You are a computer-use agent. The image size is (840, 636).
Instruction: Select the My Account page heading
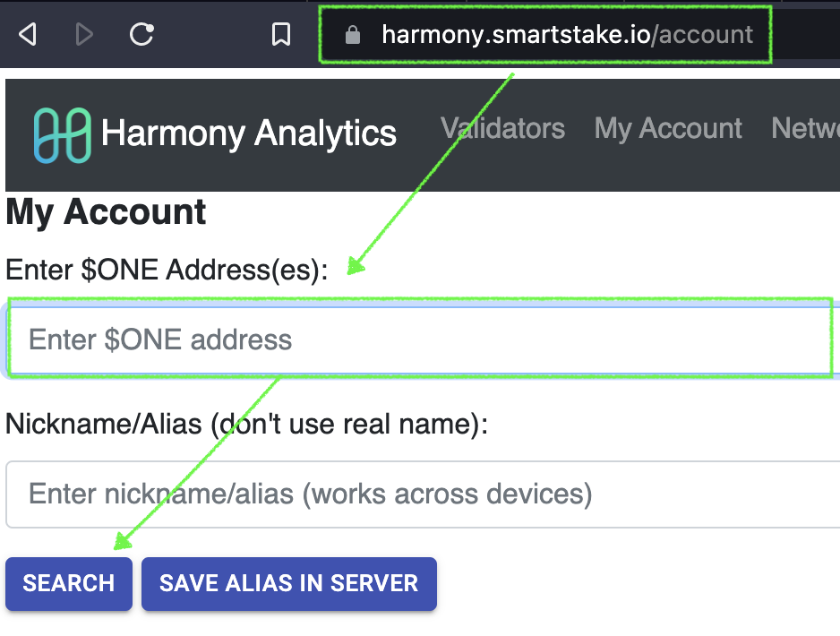click(106, 212)
